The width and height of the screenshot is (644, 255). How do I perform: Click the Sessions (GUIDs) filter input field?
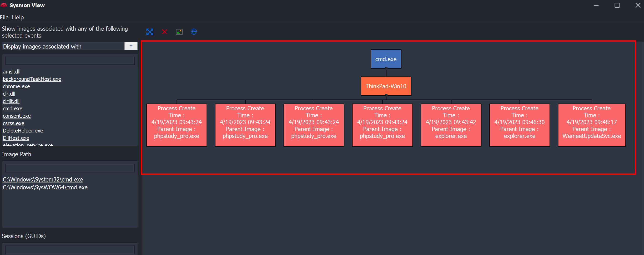(70, 250)
